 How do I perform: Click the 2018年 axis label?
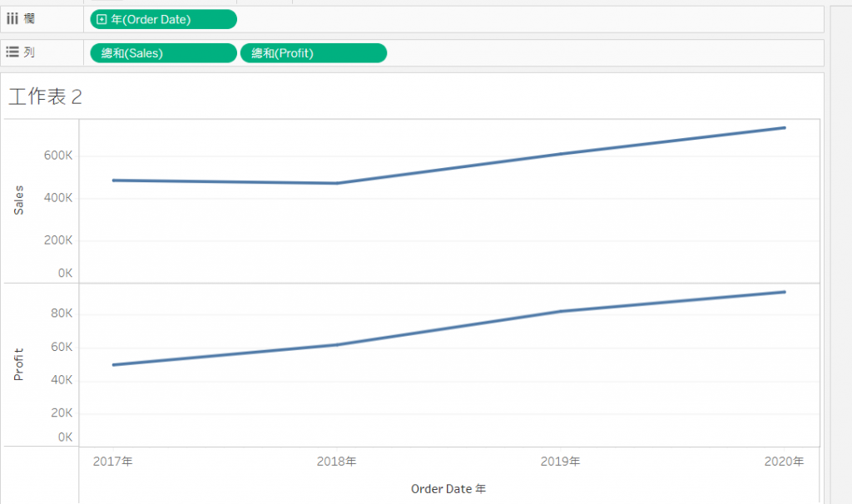[337, 461]
